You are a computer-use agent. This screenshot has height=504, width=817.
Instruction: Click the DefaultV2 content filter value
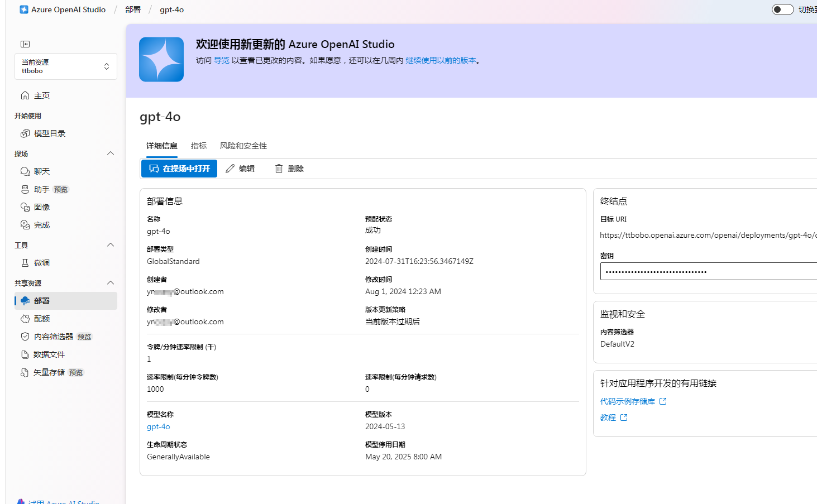617,344
